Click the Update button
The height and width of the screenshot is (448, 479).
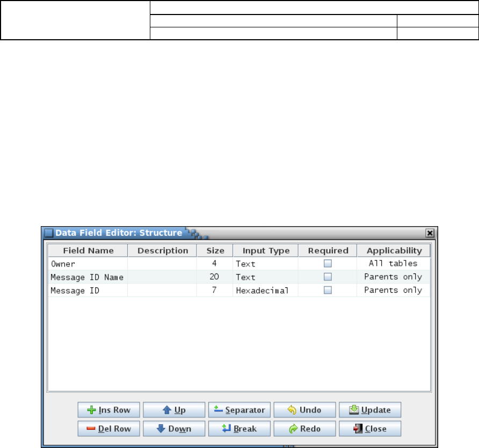coord(370,409)
